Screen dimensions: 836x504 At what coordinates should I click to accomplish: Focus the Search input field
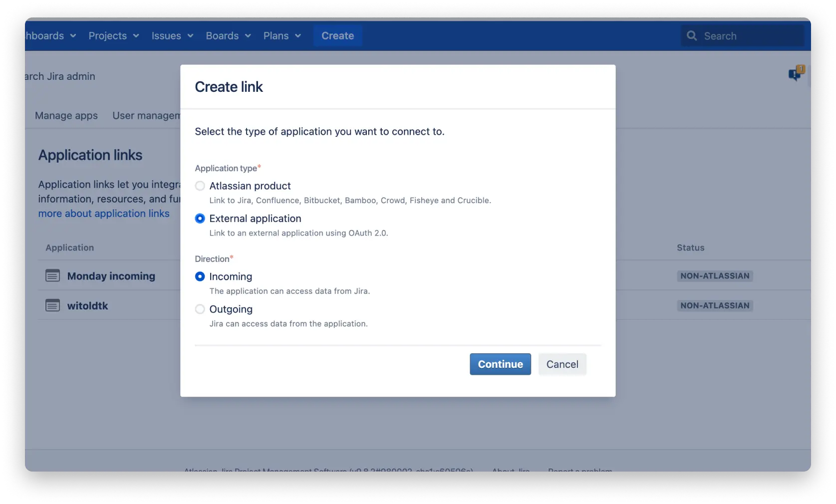tap(743, 36)
